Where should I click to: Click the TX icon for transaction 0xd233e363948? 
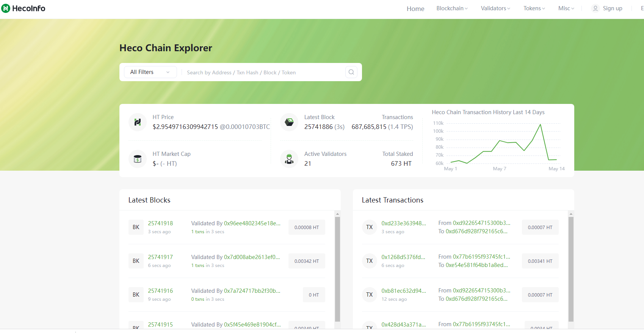370,227
